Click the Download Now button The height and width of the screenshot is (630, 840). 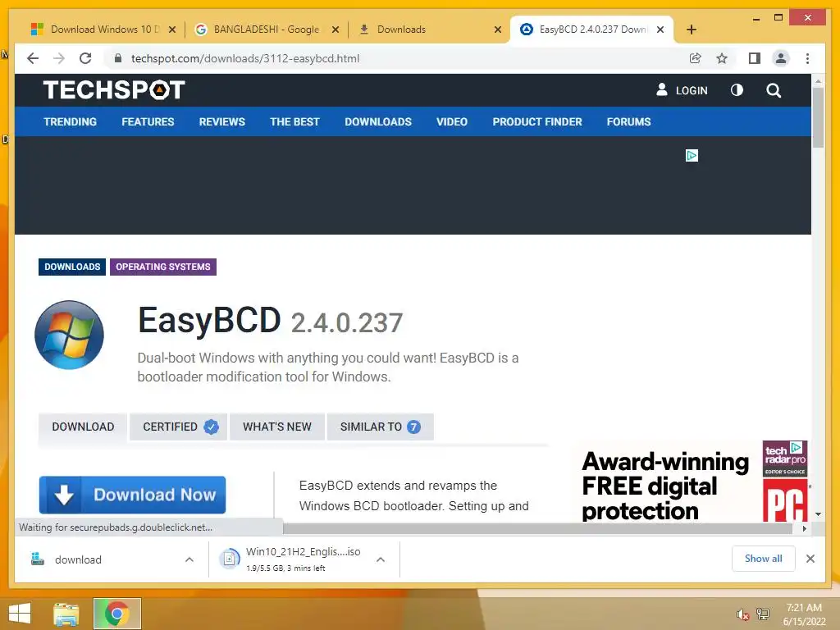coord(132,495)
